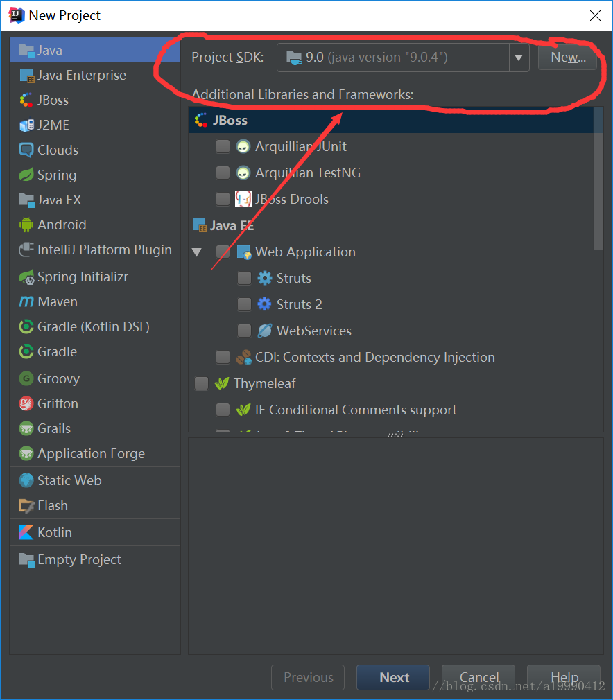
Task: Check the JBoss Drools box
Action: (x=223, y=199)
